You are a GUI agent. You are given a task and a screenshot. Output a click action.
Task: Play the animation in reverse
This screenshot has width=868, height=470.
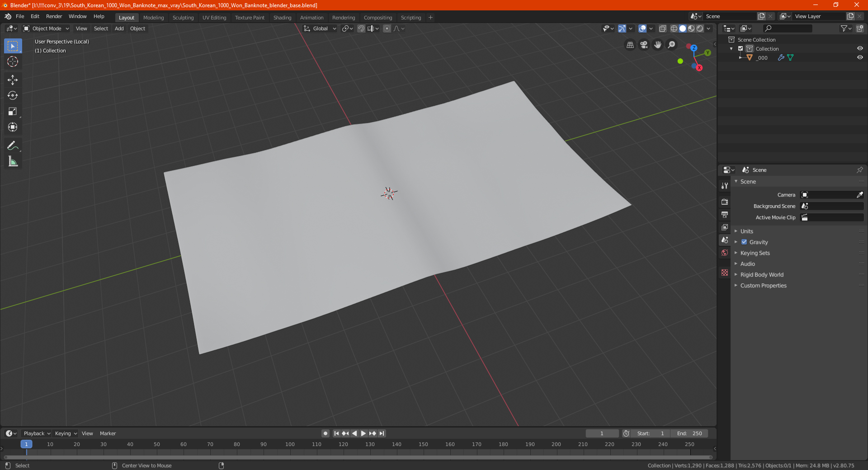[x=354, y=433]
